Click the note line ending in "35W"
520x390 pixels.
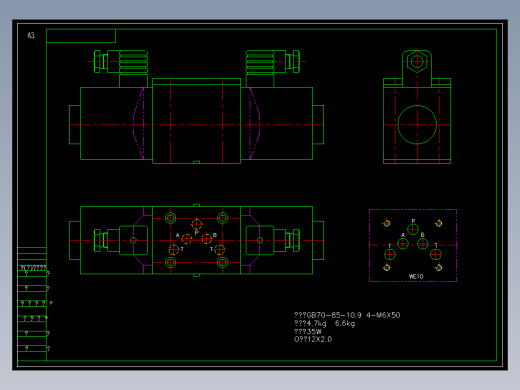point(308,331)
